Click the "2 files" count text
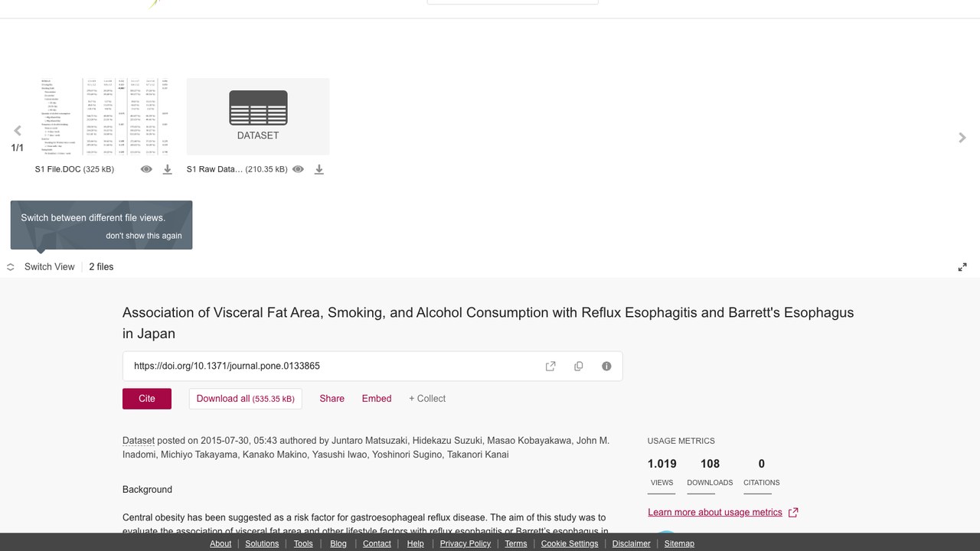This screenshot has height=551, width=980. pos(101,267)
